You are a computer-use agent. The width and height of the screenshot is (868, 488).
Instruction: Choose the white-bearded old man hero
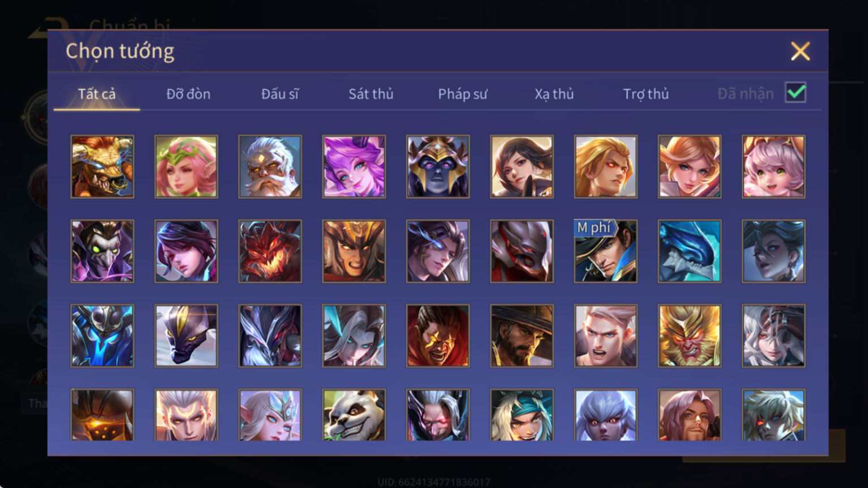pos(270,166)
